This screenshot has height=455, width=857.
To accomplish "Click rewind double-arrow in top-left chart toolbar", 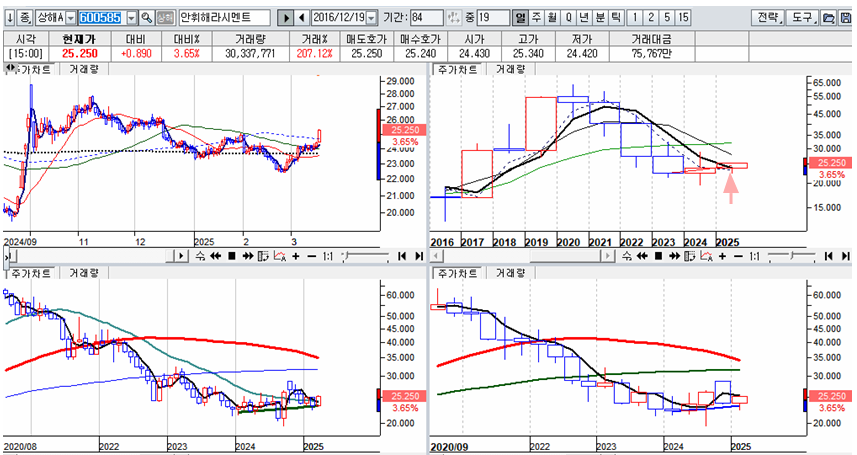I will pyautogui.click(x=215, y=256).
